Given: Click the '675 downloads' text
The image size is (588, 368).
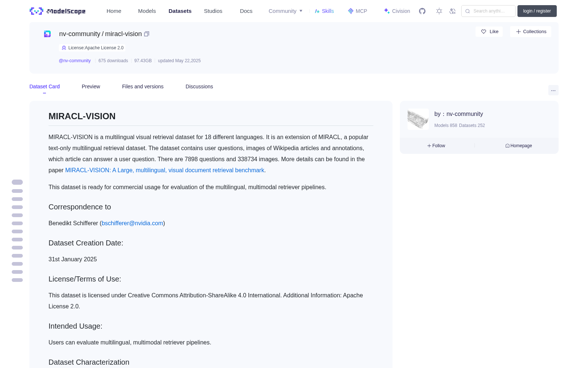Looking at the screenshot, I should coord(113,61).
